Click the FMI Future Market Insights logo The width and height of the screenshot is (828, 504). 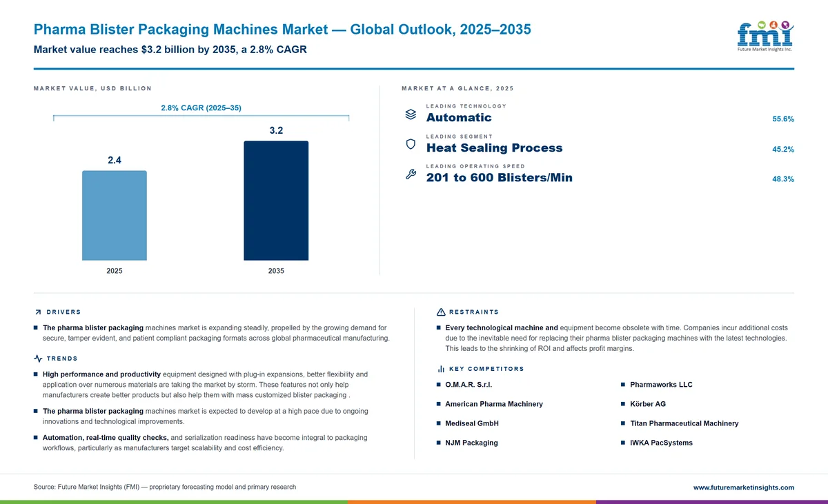[x=765, y=36]
